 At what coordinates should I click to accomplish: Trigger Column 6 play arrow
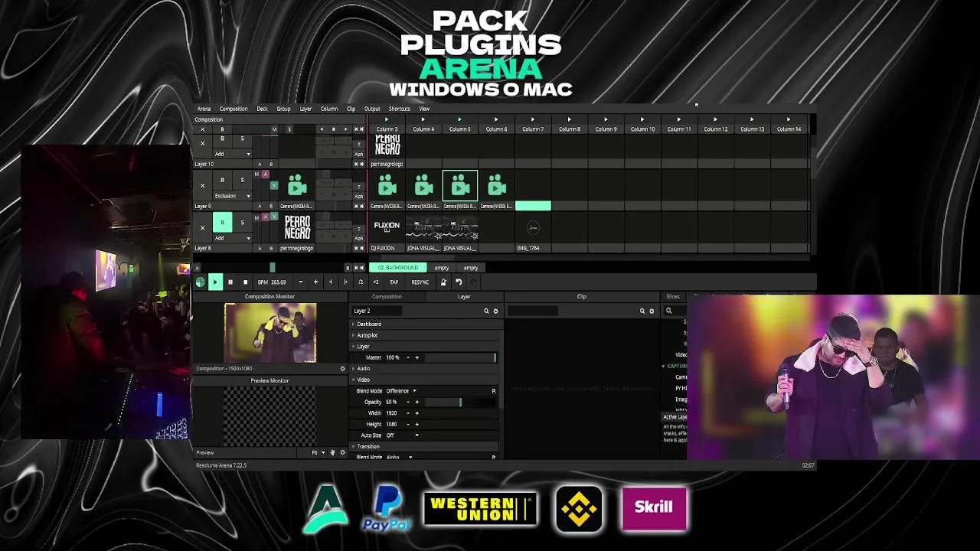496,119
